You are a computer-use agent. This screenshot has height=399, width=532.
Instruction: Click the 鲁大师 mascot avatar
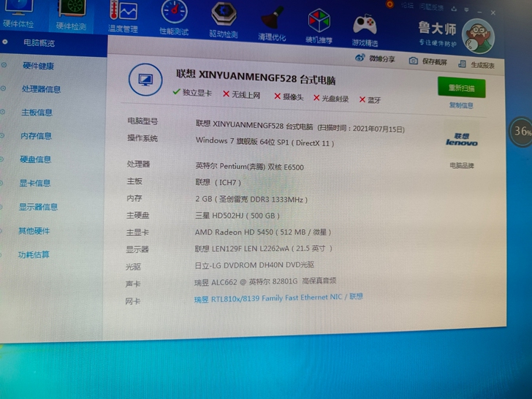(478, 37)
